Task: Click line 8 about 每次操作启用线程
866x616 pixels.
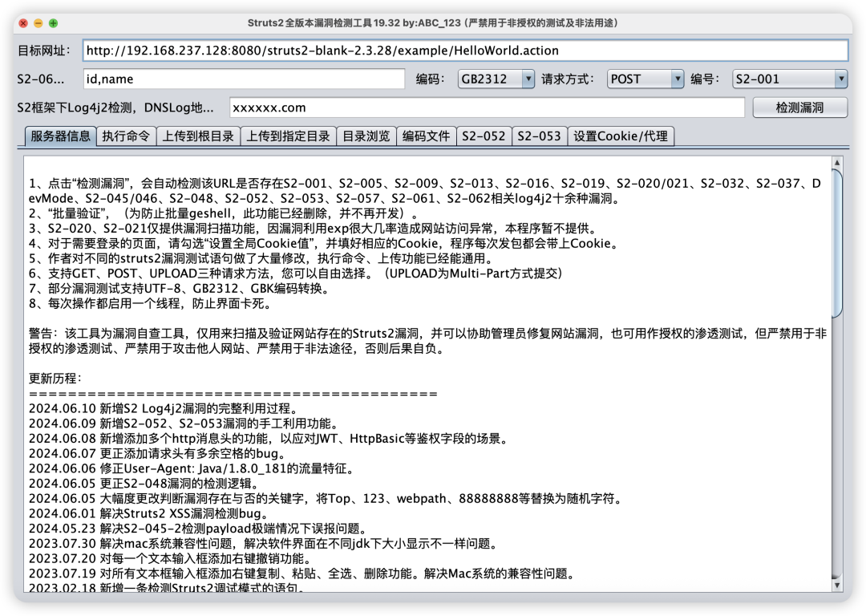Action: pos(150,303)
